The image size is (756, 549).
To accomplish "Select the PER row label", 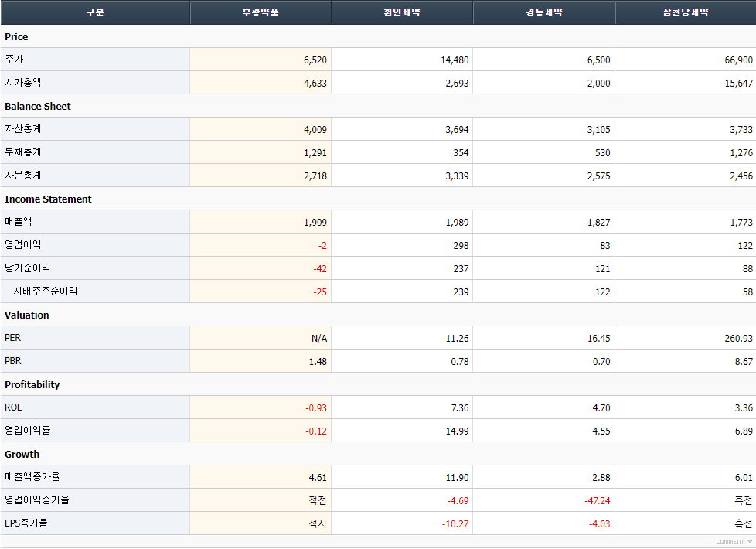I will coord(95,338).
